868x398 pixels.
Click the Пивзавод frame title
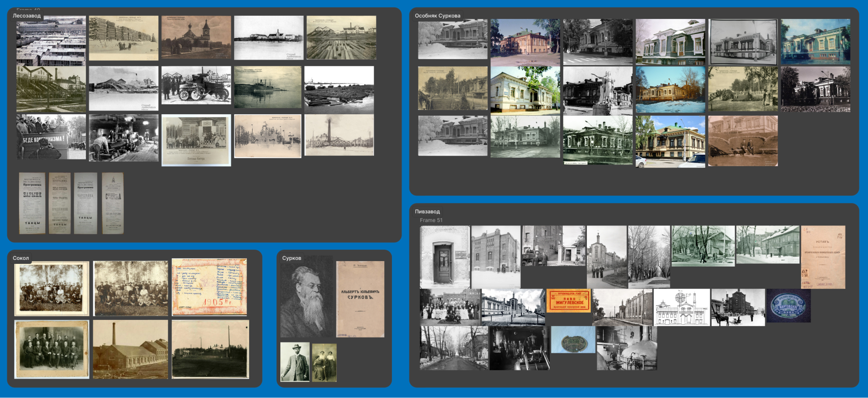(x=427, y=211)
